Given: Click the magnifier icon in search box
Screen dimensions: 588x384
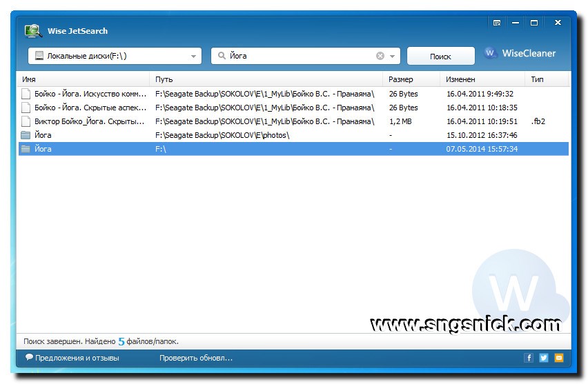Looking at the screenshot, I should point(222,56).
